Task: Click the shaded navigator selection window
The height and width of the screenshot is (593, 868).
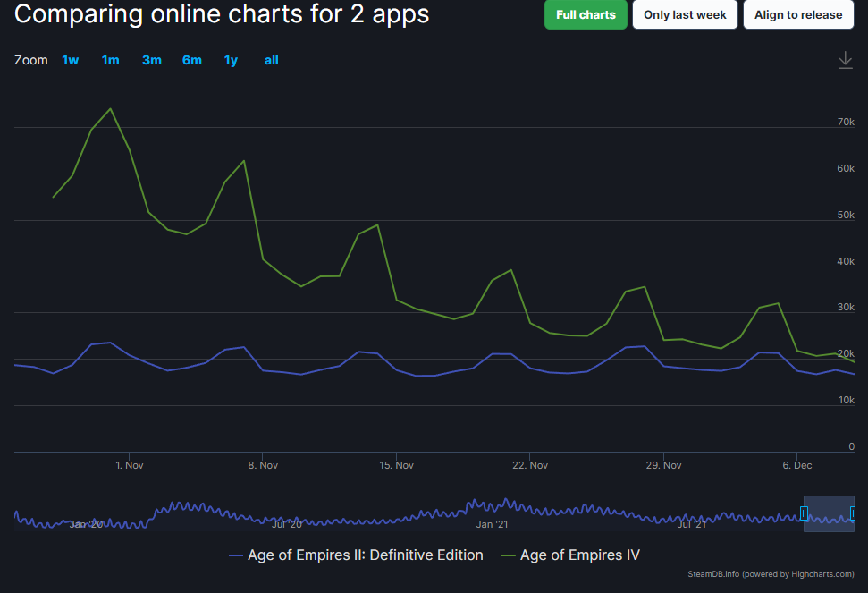Action: [x=829, y=513]
